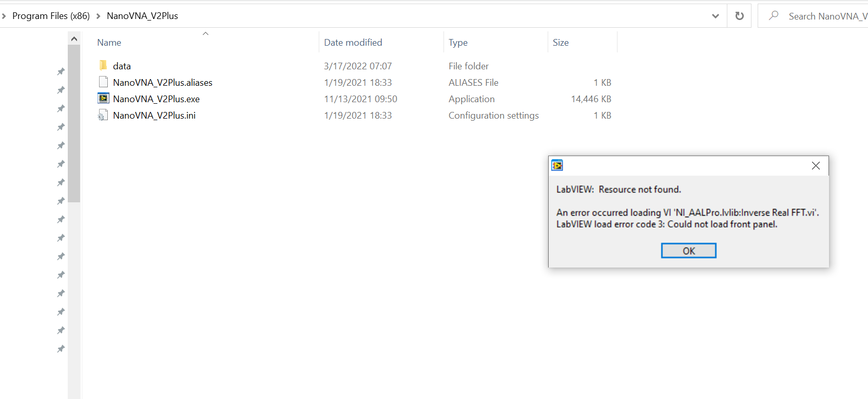The image size is (868, 399).
Task: Select NanoVNA_V2Plus.aliases file name
Action: pos(163,82)
